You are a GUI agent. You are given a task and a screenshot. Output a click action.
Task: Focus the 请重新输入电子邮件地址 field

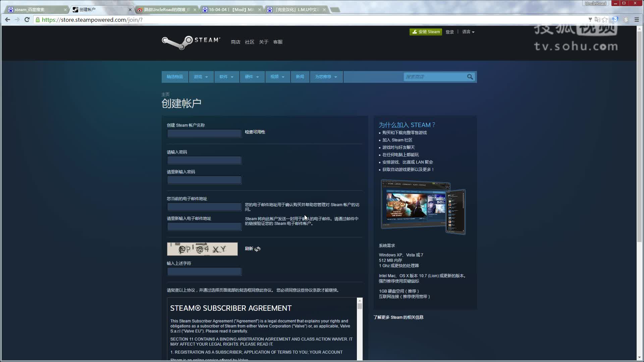(x=204, y=227)
